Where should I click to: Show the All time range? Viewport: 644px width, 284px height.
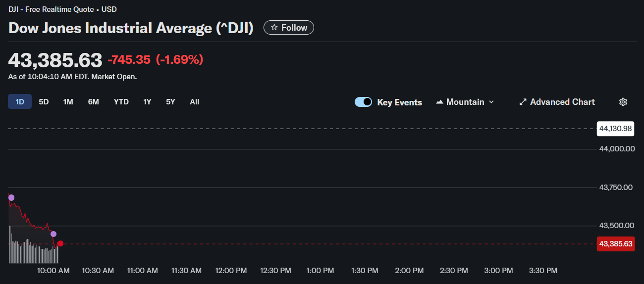click(195, 102)
